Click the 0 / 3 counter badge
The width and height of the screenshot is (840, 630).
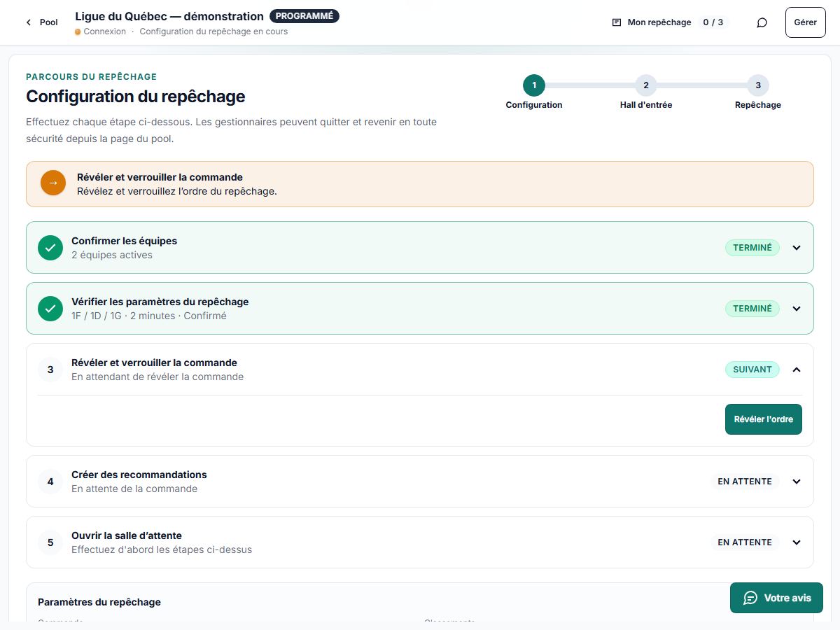[x=713, y=22]
